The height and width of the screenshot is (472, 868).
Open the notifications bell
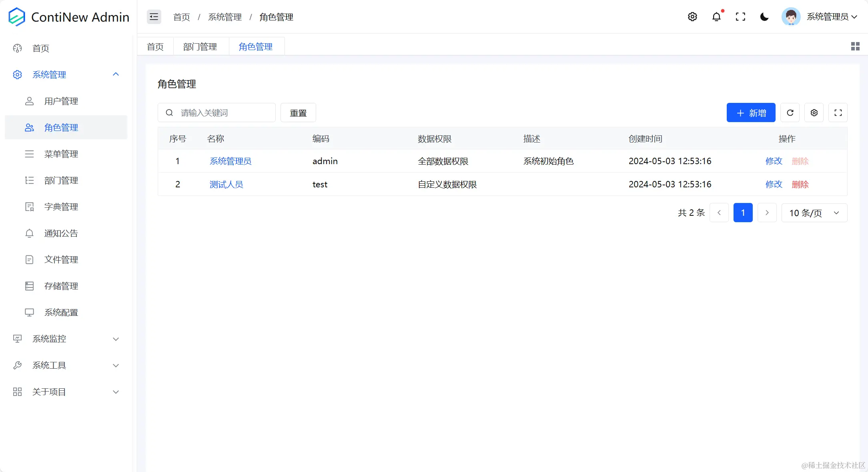point(716,17)
